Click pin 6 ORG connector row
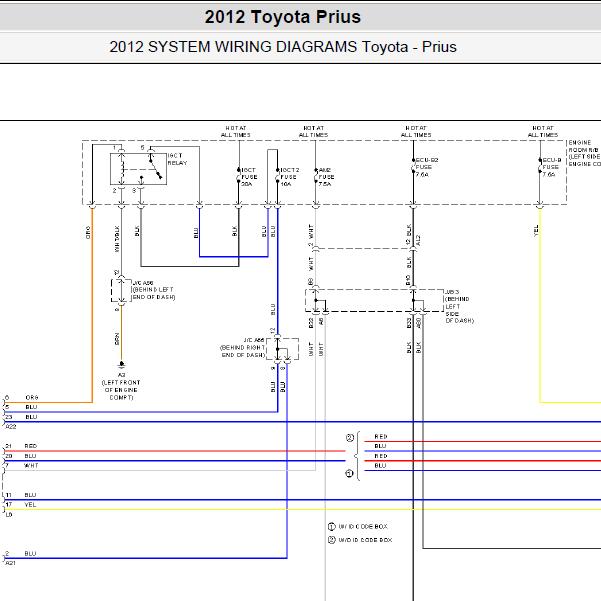 pos(21,398)
